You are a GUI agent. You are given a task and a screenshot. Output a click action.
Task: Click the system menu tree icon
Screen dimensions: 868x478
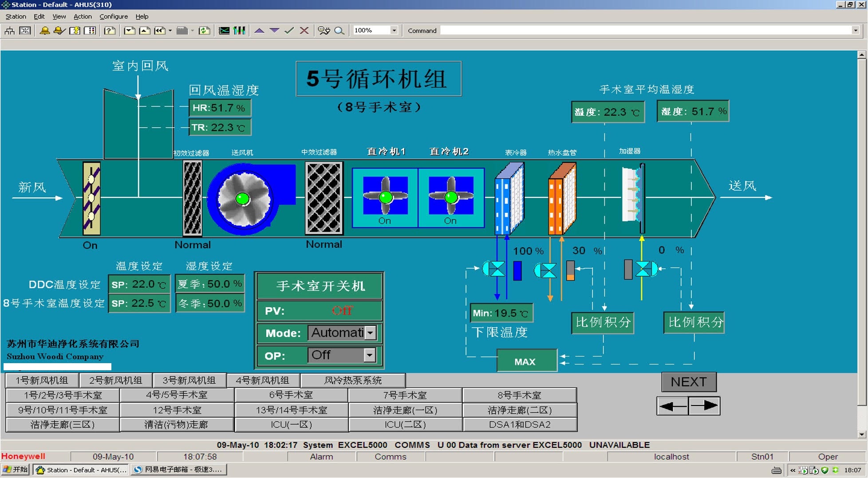[10, 31]
